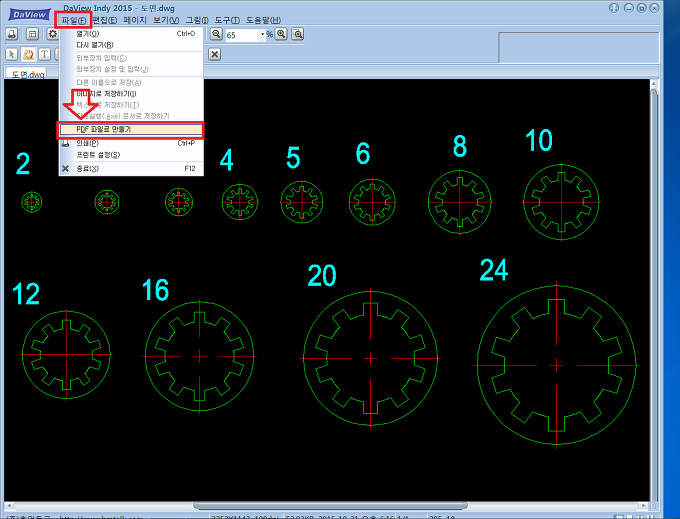680x519 pixels.
Task: Open the 편집(E) menu
Action: click(x=105, y=20)
